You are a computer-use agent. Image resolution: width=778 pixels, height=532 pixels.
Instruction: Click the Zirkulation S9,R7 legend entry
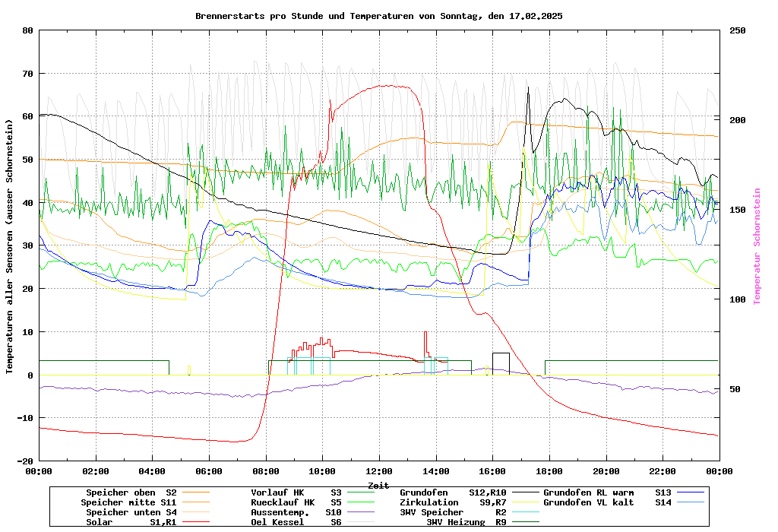click(453, 502)
